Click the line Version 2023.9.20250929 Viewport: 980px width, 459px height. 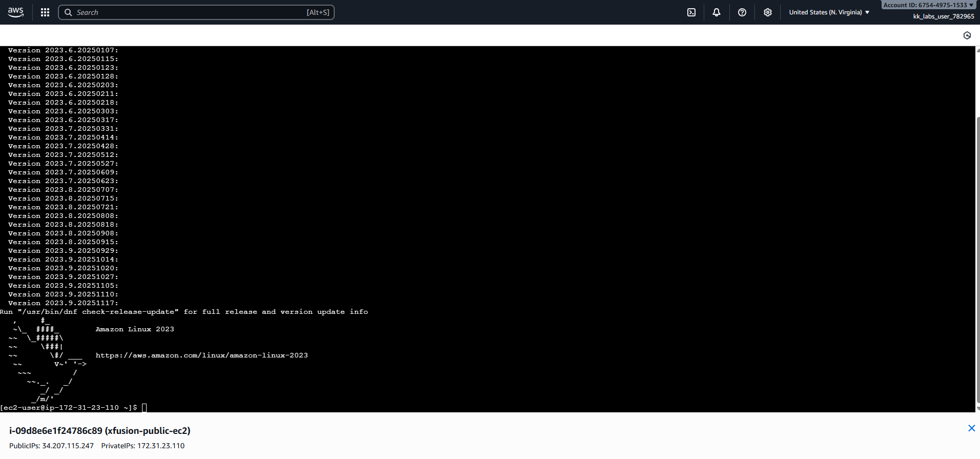(63, 251)
